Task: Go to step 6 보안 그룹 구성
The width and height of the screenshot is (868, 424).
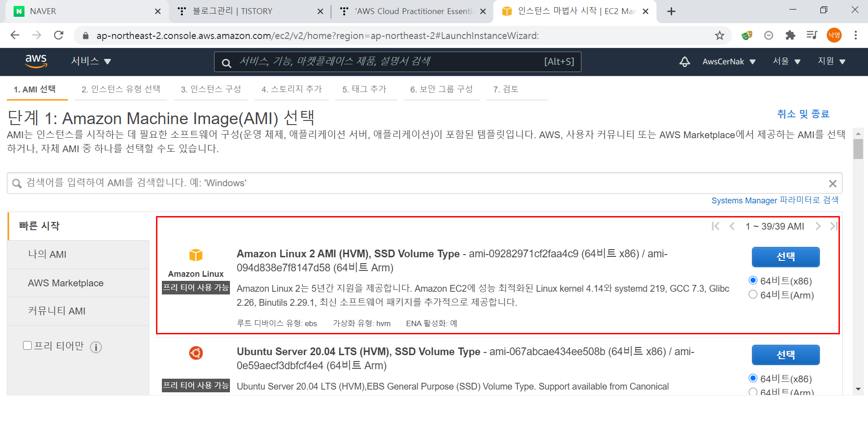Action: coord(441,89)
